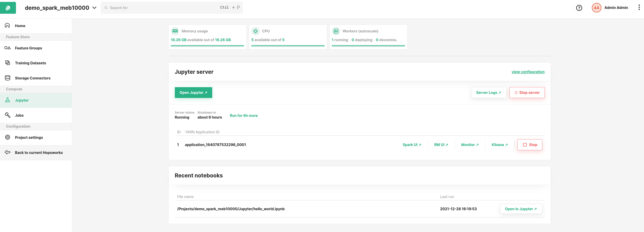This screenshot has width=644, height=232.
Task: Click the Last run column header
Action: click(x=447, y=197)
